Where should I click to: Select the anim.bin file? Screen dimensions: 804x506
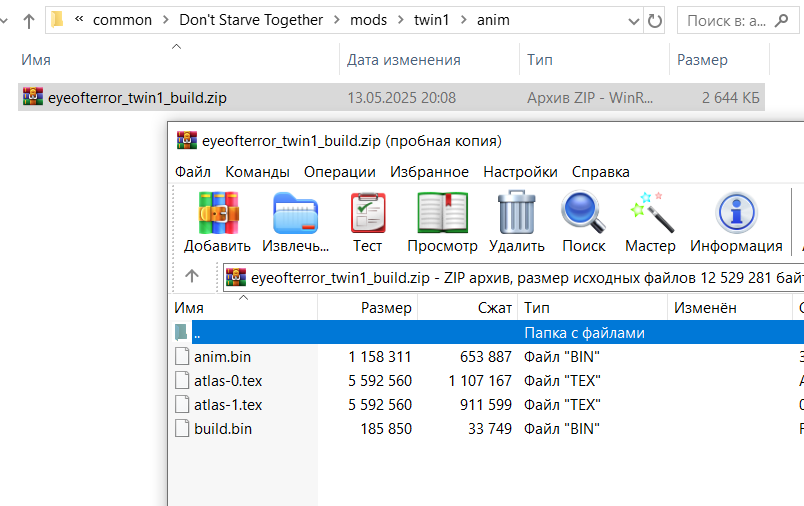223,356
